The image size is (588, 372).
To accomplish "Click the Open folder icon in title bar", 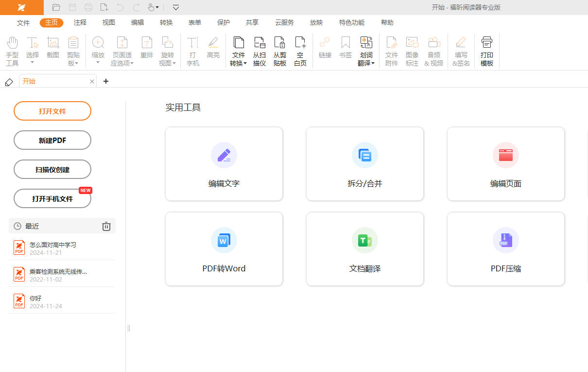I will [56, 7].
